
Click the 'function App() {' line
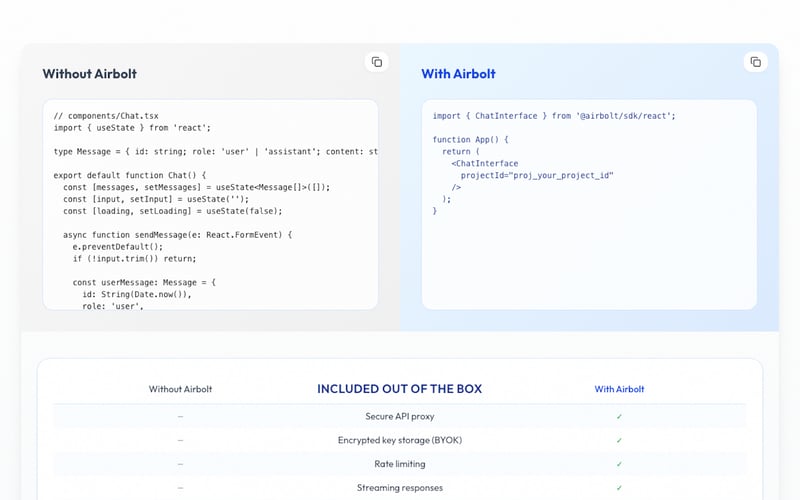tap(470, 139)
